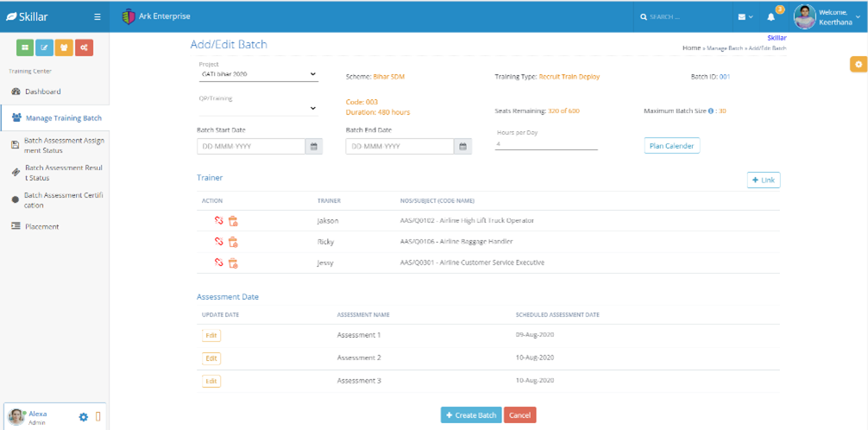Click the orange settings gear on right edge
This screenshot has height=430, width=868.
pos(858,65)
